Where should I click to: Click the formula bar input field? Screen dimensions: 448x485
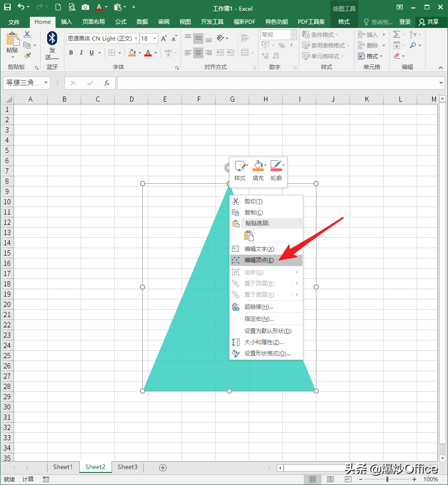click(x=278, y=83)
